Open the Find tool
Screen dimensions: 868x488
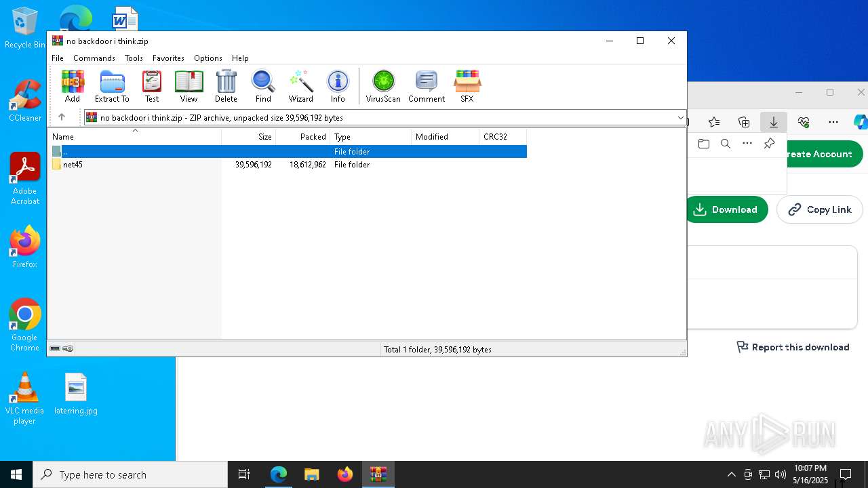[x=263, y=86]
